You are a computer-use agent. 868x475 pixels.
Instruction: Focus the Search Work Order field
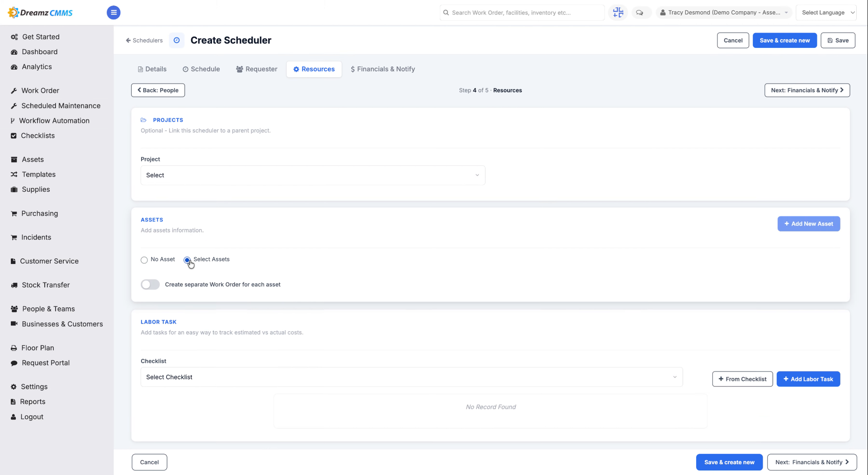[522, 13]
